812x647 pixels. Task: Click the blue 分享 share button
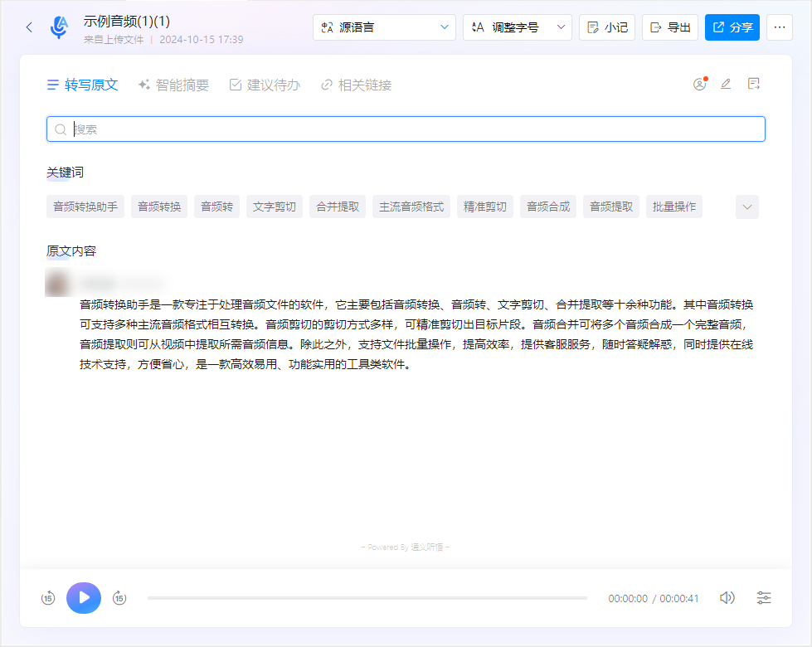click(732, 27)
